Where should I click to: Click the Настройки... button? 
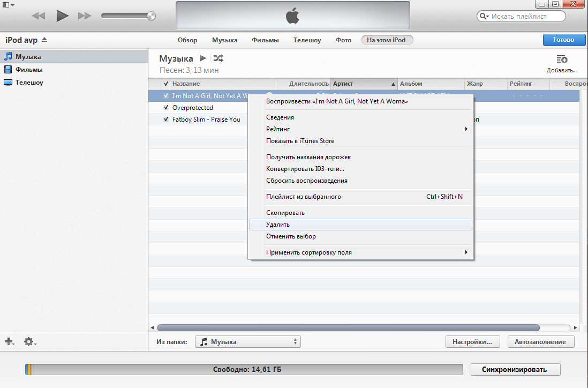[472, 342]
